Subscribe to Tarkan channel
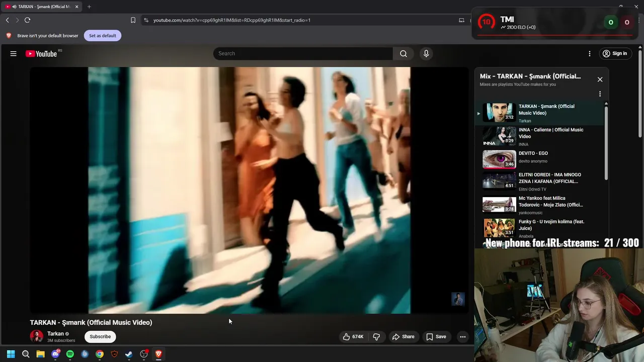644x362 pixels. click(x=100, y=336)
